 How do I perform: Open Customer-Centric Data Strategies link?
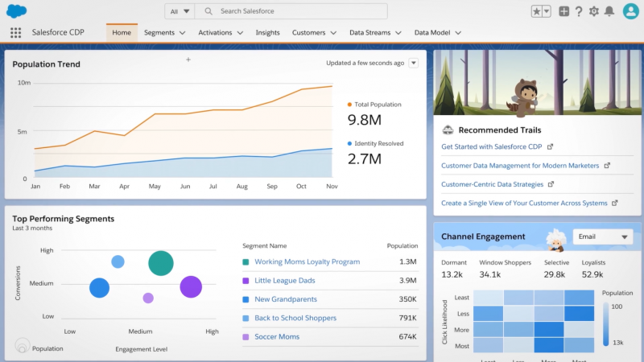492,184
